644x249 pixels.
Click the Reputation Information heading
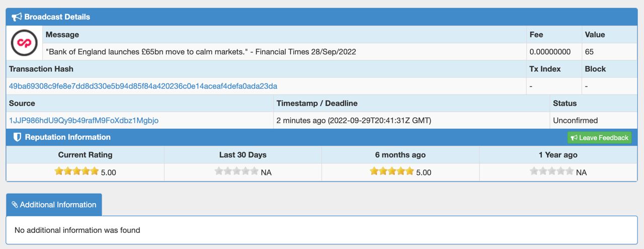pos(67,137)
